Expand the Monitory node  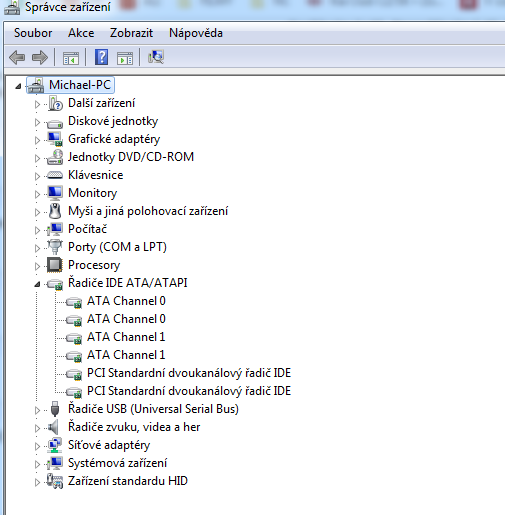point(37,194)
